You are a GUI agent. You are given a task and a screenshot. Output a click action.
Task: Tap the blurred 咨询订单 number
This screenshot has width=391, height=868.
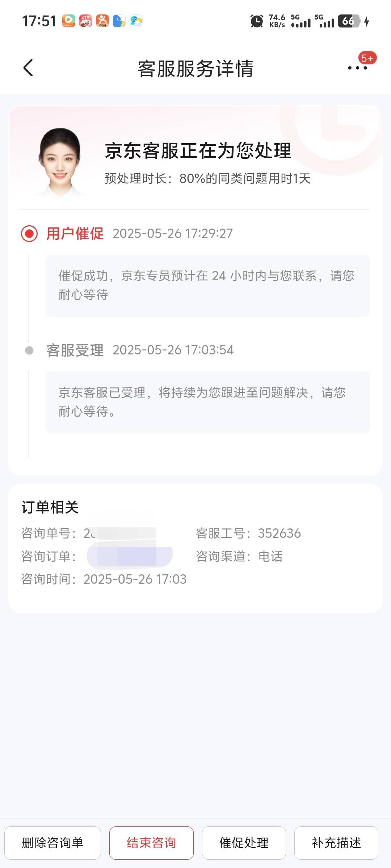(x=130, y=556)
